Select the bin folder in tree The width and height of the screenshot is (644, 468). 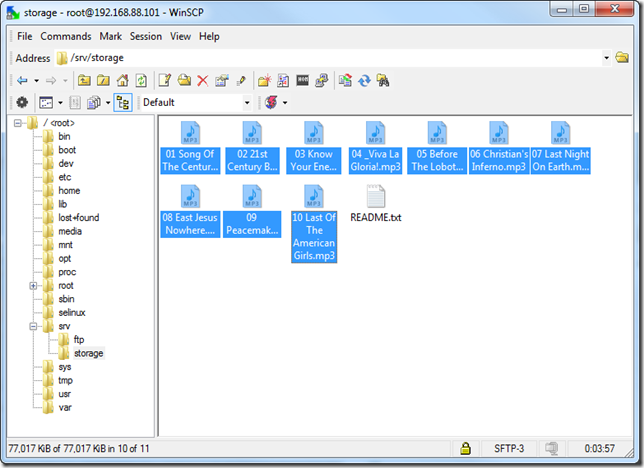(64, 136)
